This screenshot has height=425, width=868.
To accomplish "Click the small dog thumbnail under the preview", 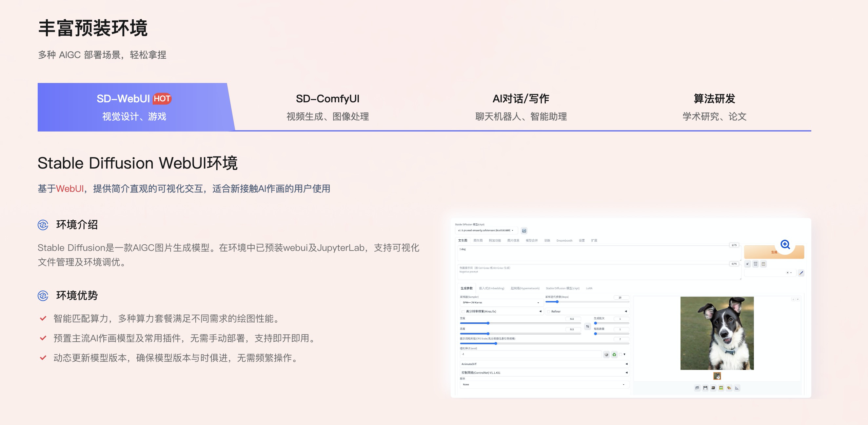I will click(x=717, y=376).
